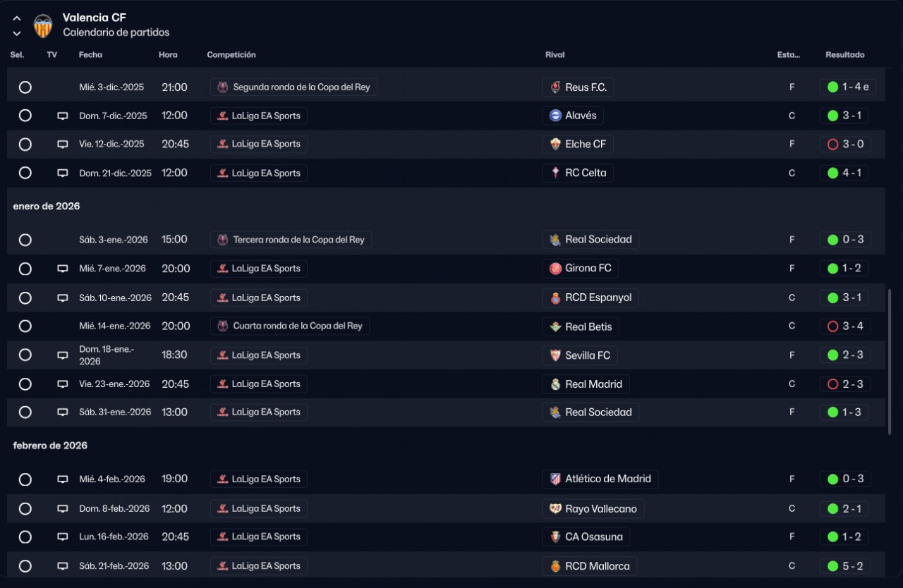Click the green win indicator for RCD Mallorca
Image resolution: width=903 pixels, height=588 pixels.
coord(832,566)
